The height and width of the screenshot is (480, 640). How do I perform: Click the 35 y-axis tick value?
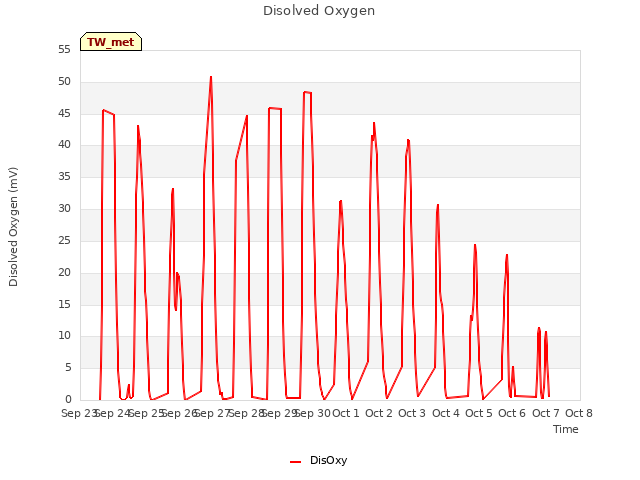tap(64, 176)
